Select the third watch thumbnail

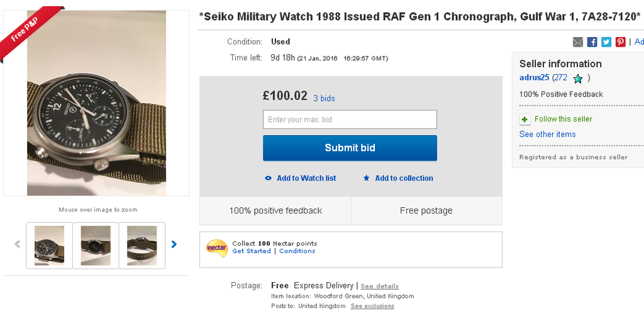tap(142, 245)
